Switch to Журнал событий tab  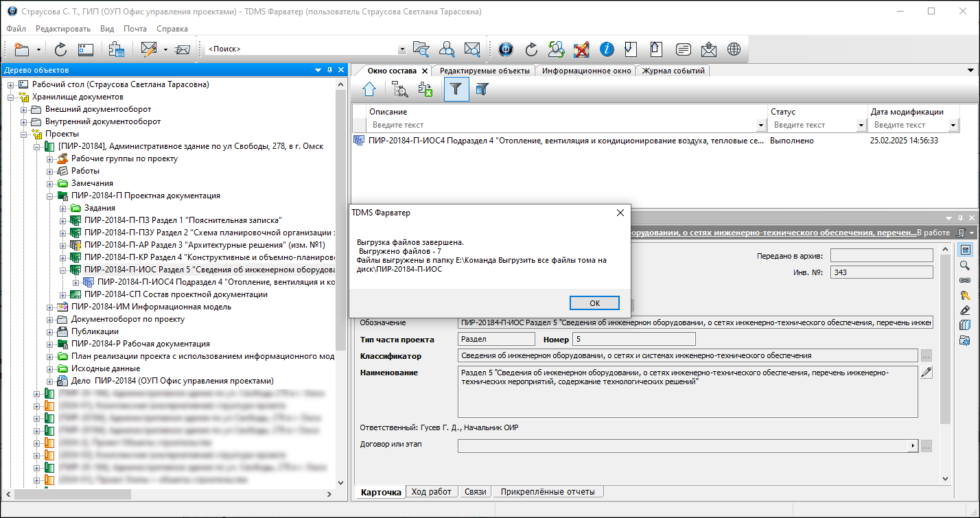tap(673, 71)
